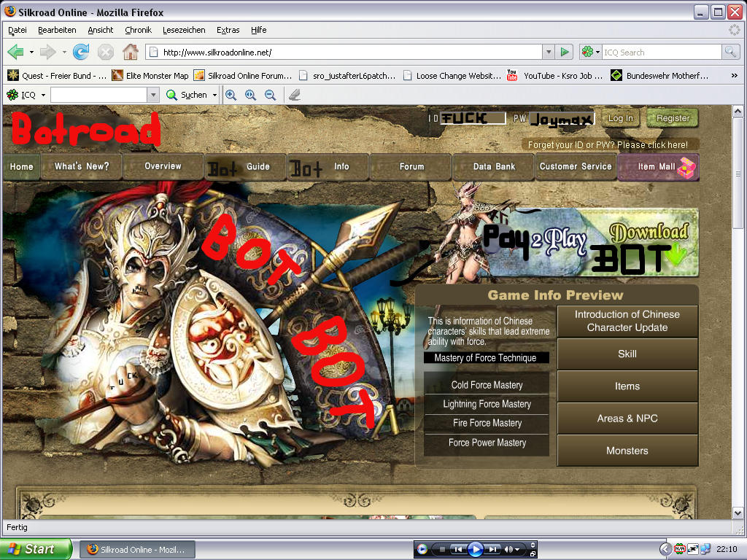Click the volume speaker icon in media player
The height and width of the screenshot is (560, 747).
[x=510, y=549]
